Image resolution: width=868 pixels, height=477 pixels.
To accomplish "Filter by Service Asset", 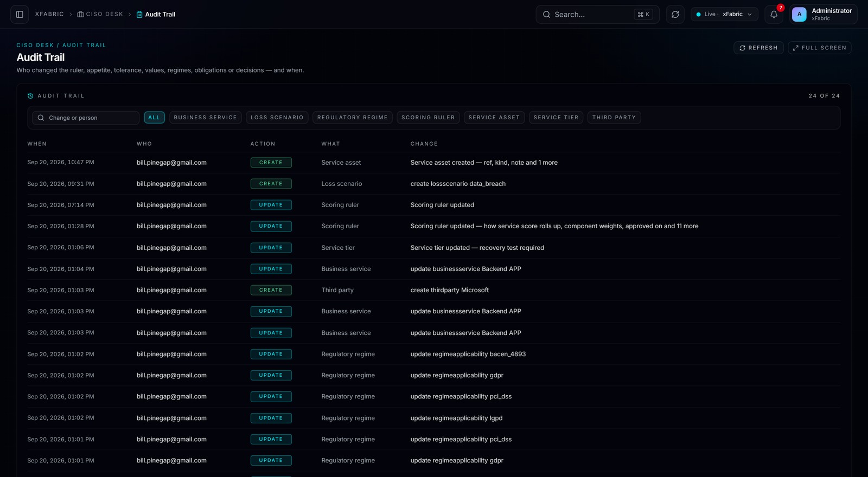I will (x=494, y=118).
